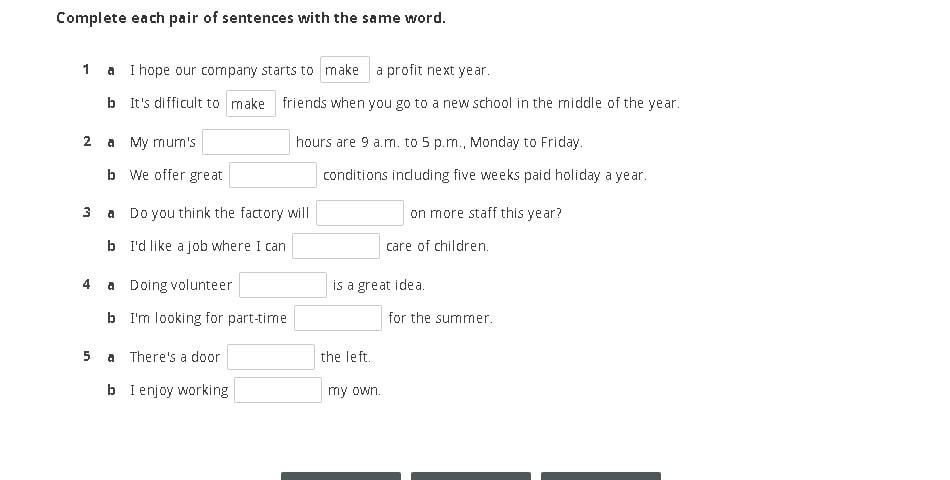This screenshot has height=480, width=950.
Task: Click the 'make' field before 'friends when you go'
Action: (250, 103)
